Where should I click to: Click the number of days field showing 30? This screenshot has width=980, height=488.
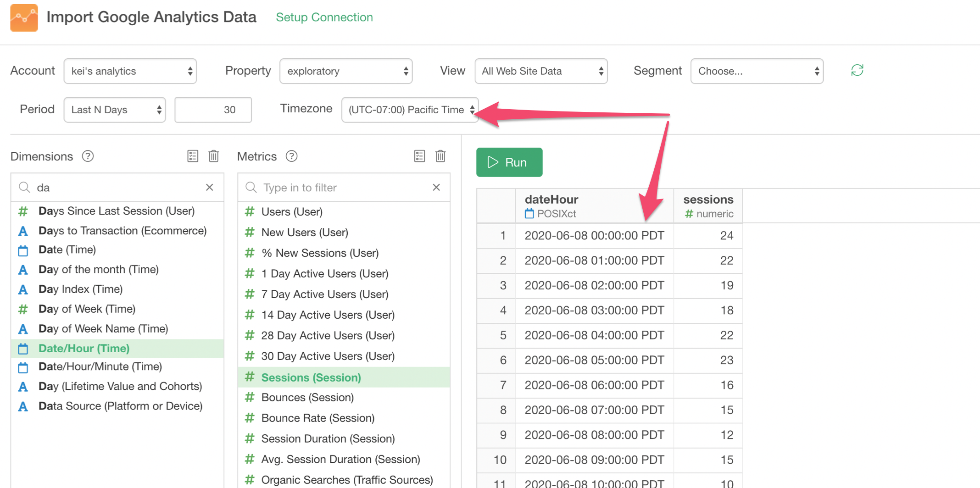pos(213,110)
